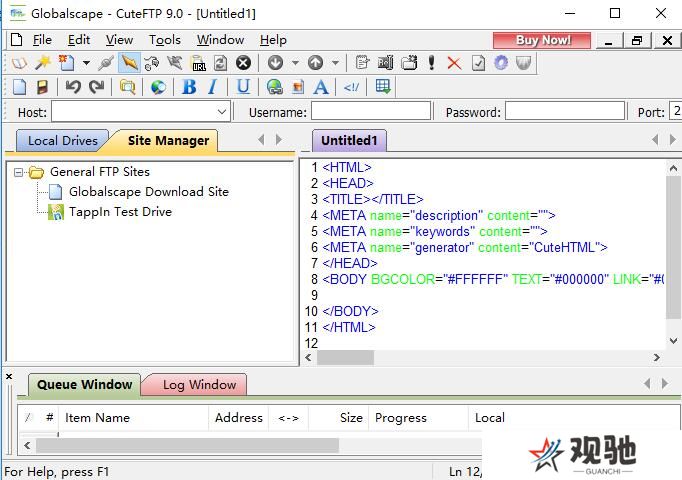Collapse the General FTP Sites folder
Viewport: 682px width, 480px height.
[18, 173]
